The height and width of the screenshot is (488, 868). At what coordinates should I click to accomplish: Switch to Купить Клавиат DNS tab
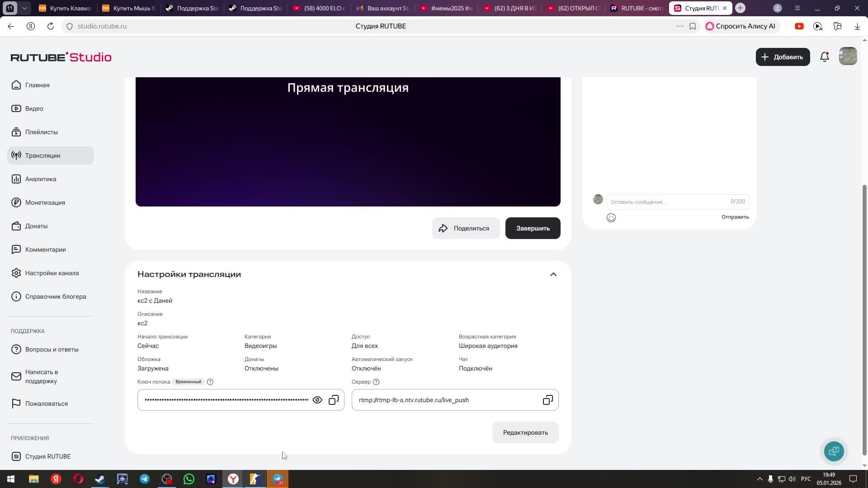66,8
